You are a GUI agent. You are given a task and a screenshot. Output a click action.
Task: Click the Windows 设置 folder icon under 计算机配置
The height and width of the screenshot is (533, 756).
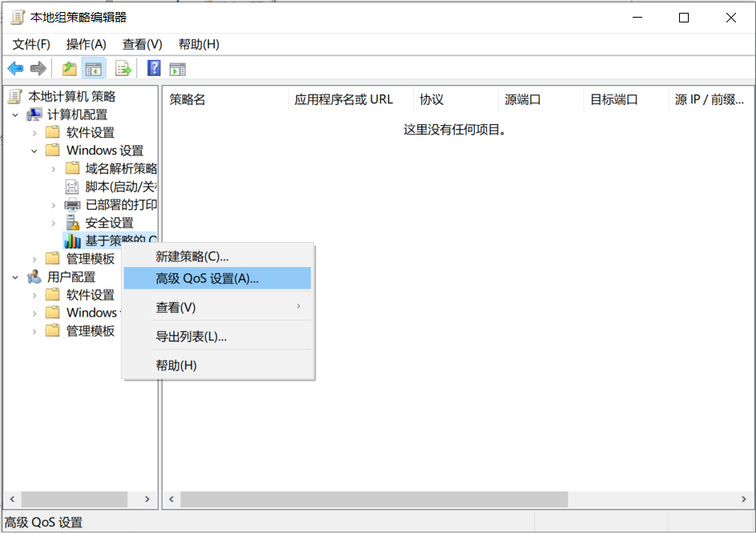53,150
